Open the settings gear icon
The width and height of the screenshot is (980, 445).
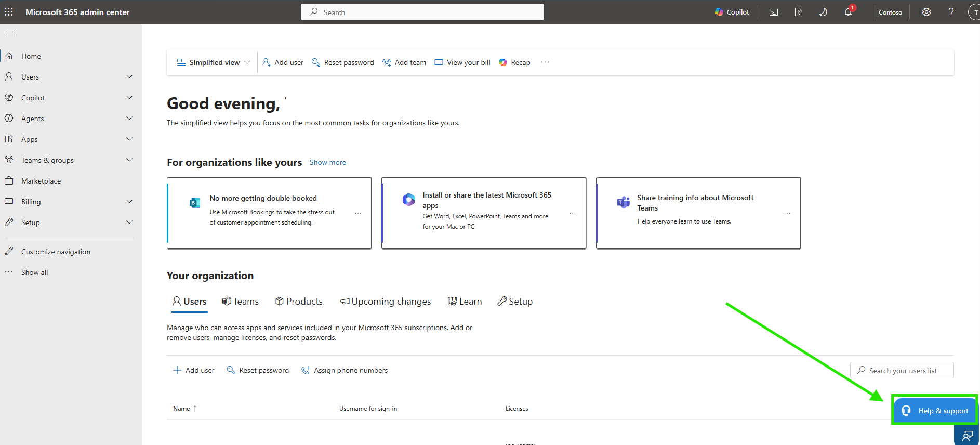pyautogui.click(x=926, y=12)
